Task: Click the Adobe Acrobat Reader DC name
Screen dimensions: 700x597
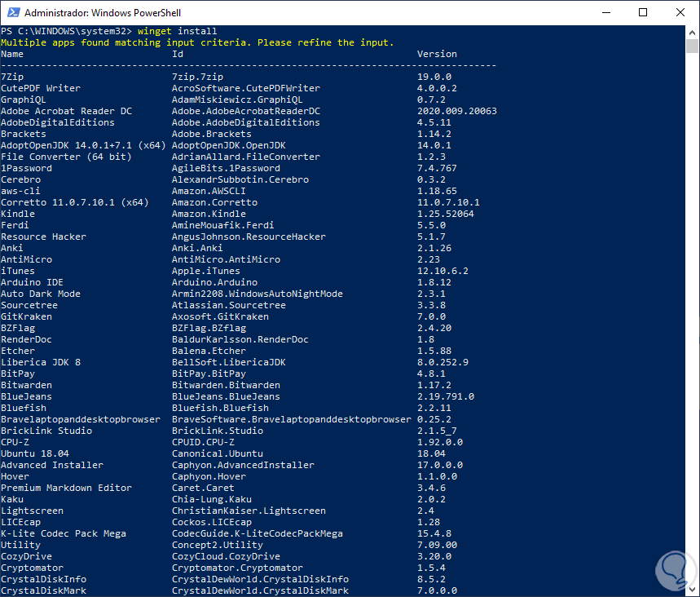Action: point(66,111)
